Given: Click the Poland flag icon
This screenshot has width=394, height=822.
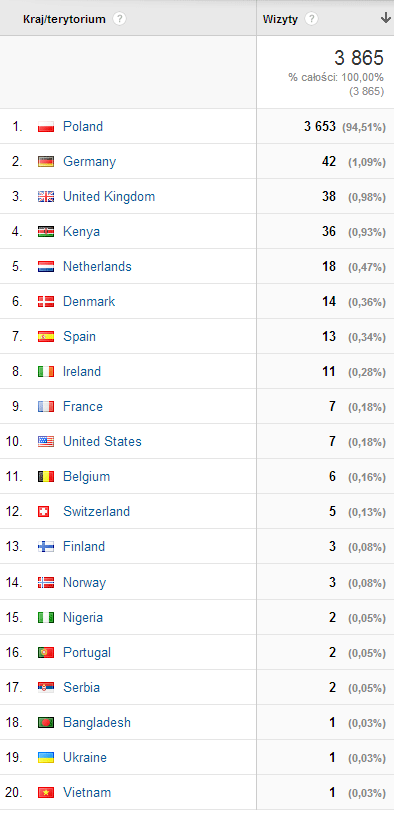Looking at the screenshot, I should [x=46, y=127].
